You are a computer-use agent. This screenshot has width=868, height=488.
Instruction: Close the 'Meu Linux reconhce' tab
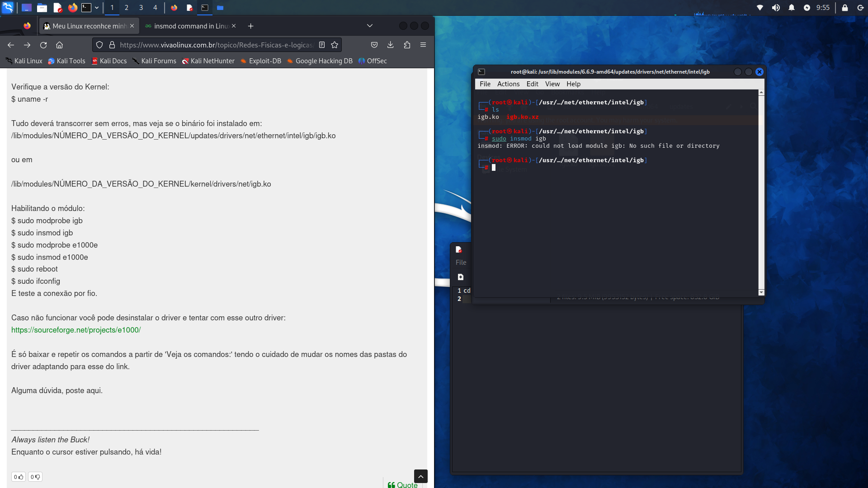coord(132,26)
